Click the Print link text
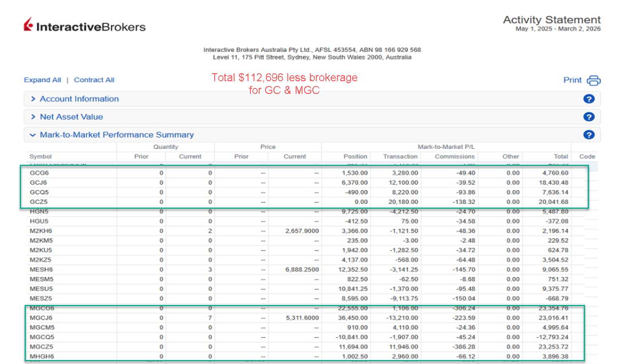This screenshot has height=364, width=618. [x=572, y=80]
